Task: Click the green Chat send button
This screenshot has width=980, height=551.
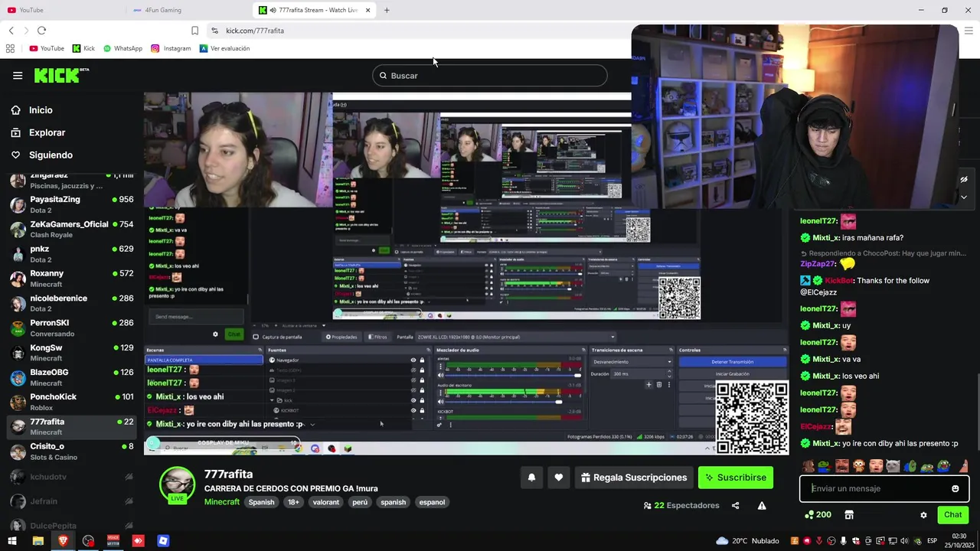Action: pyautogui.click(x=952, y=515)
